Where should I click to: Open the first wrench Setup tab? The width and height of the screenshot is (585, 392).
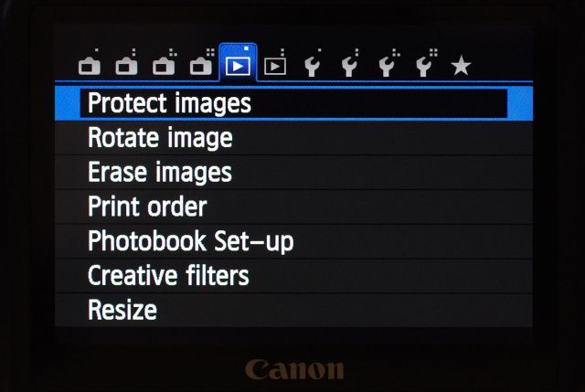[313, 65]
